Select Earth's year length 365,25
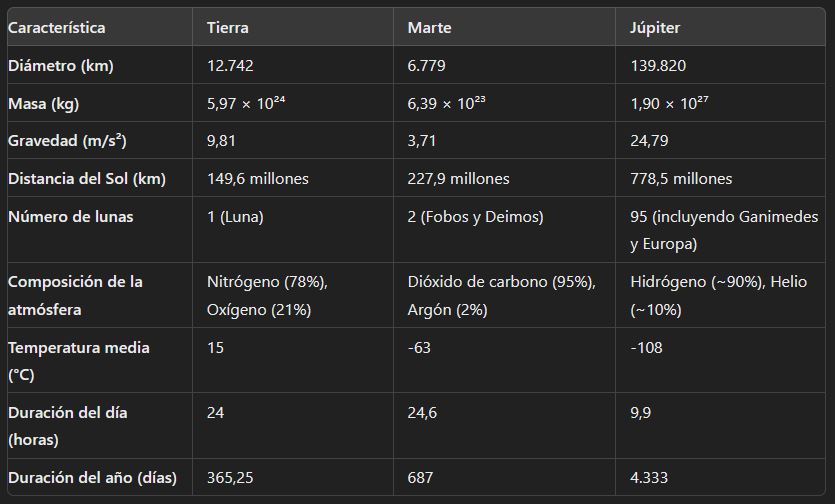The width and height of the screenshot is (835, 504). pyautogui.click(x=230, y=478)
